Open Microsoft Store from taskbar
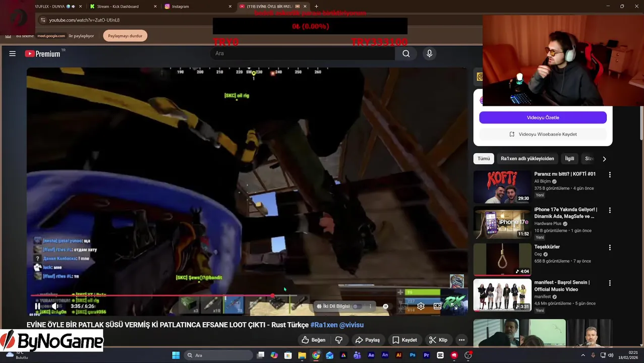This screenshot has height=363, width=644. click(x=288, y=355)
